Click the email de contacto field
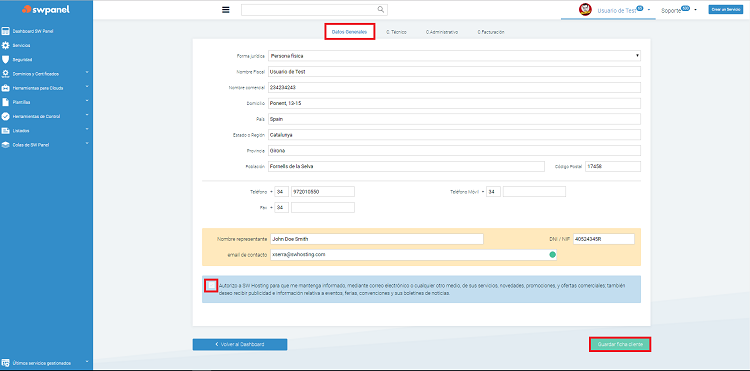The height and width of the screenshot is (371, 750). click(x=413, y=255)
